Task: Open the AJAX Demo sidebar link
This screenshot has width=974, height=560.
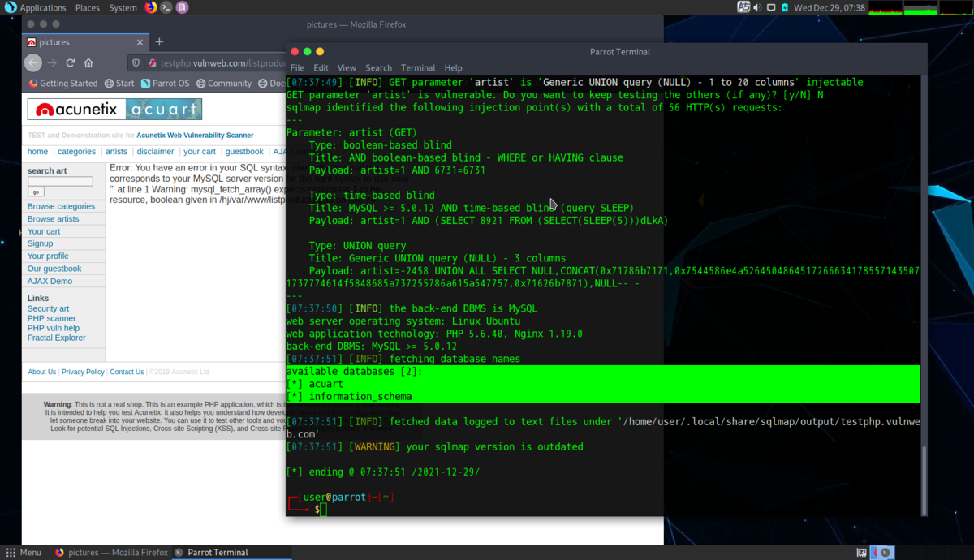Action: pos(50,281)
